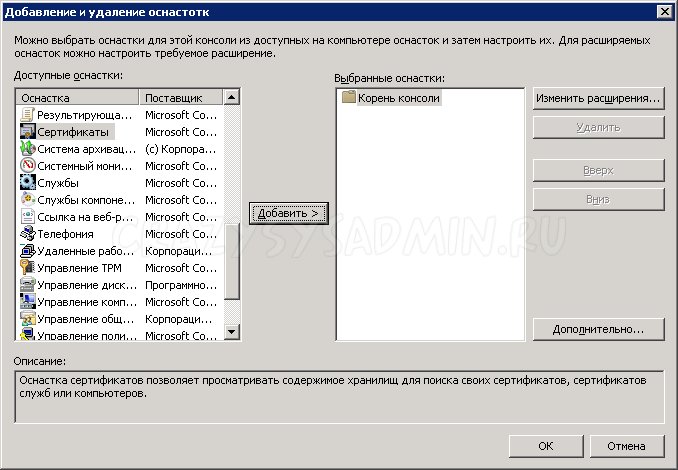Select the Управление дисками icon
Screen dimensions: 678x470
(28, 285)
